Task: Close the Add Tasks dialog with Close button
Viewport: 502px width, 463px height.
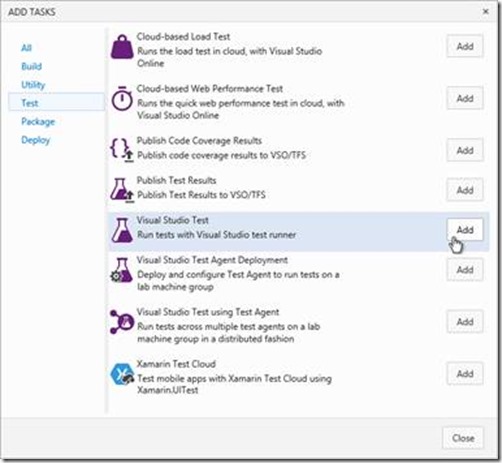Action: coord(463,438)
